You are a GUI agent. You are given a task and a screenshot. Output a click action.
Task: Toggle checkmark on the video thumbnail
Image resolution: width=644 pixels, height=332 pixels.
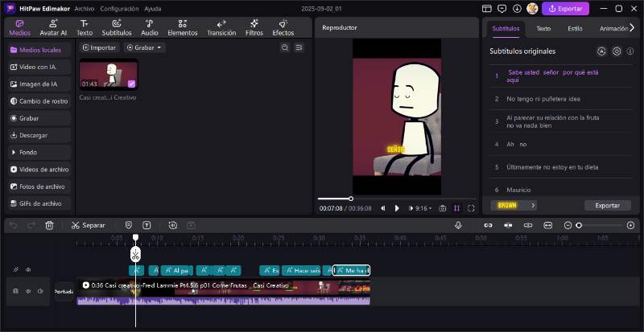[131, 84]
